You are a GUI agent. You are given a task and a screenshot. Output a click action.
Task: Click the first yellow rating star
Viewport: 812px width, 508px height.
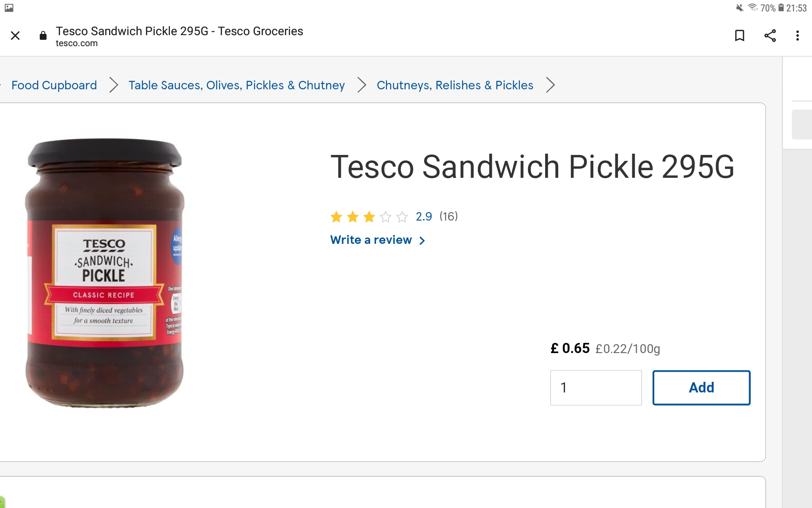[x=337, y=217]
